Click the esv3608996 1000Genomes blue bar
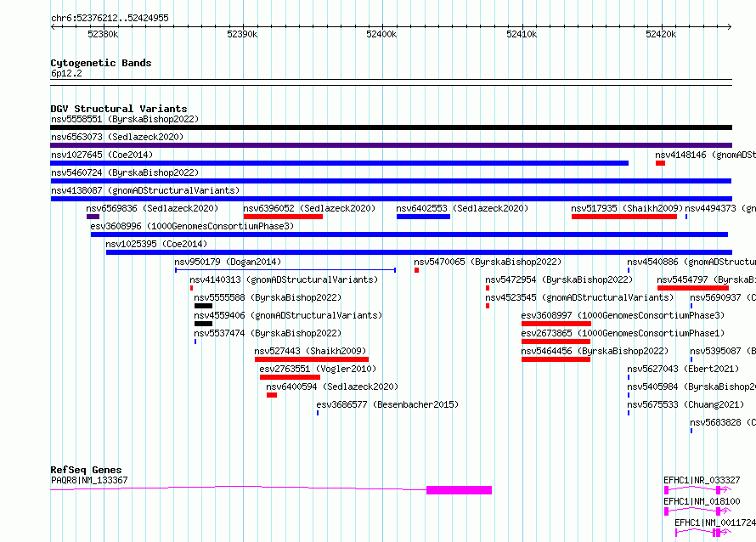 point(409,234)
